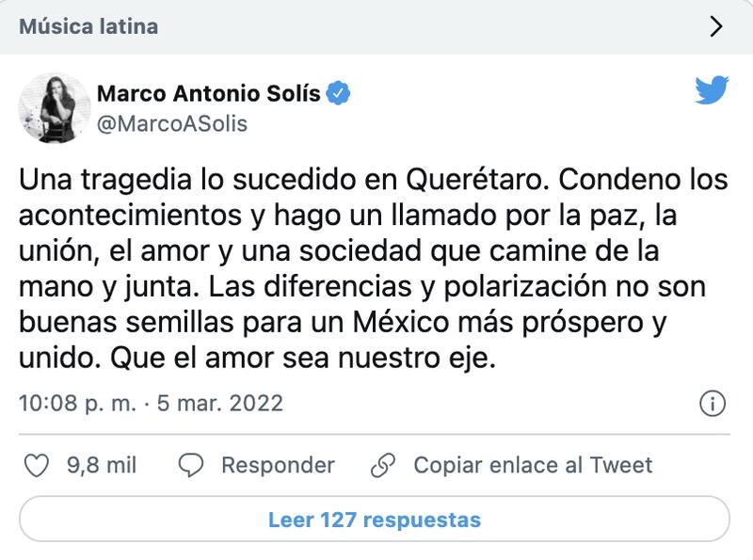Expand Música latina with the chevron arrow
This screenshot has width=753, height=560.
coord(715,26)
